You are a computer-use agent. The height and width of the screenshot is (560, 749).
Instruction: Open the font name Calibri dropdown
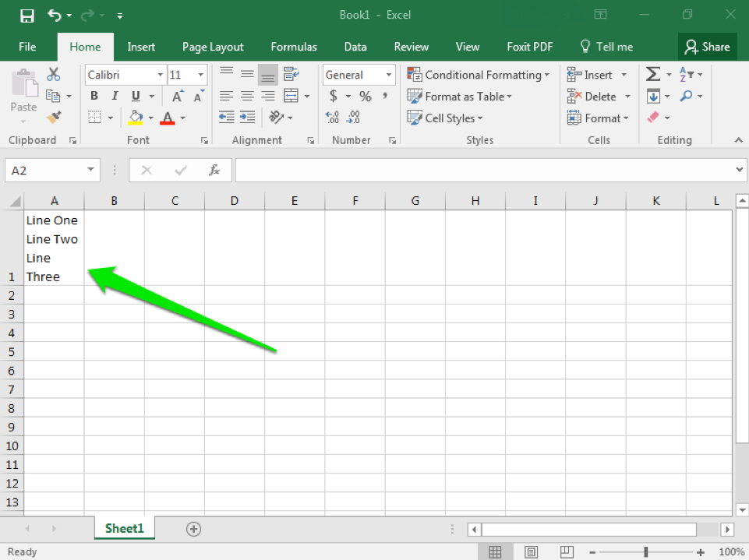[160, 75]
